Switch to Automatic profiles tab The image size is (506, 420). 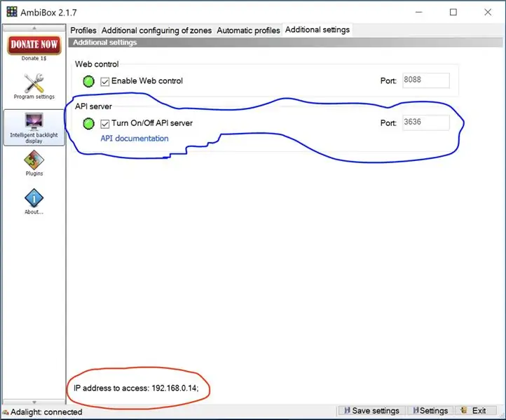click(248, 30)
